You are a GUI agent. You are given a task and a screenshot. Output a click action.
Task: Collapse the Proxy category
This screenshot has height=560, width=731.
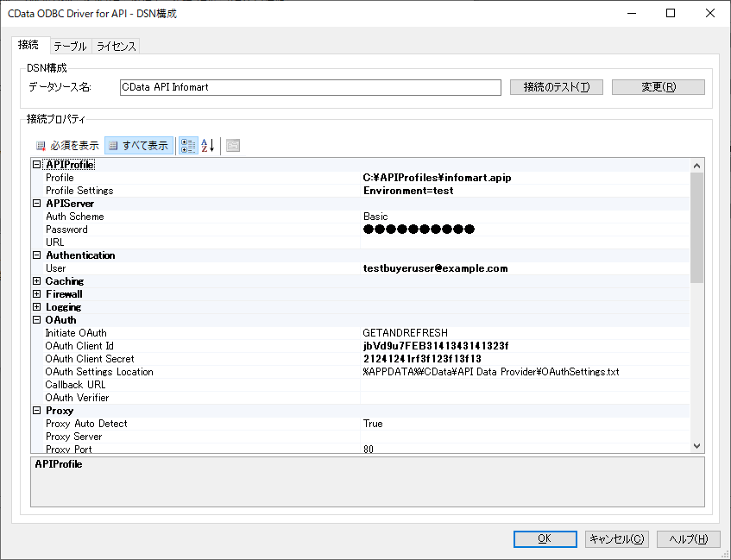(37, 411)
